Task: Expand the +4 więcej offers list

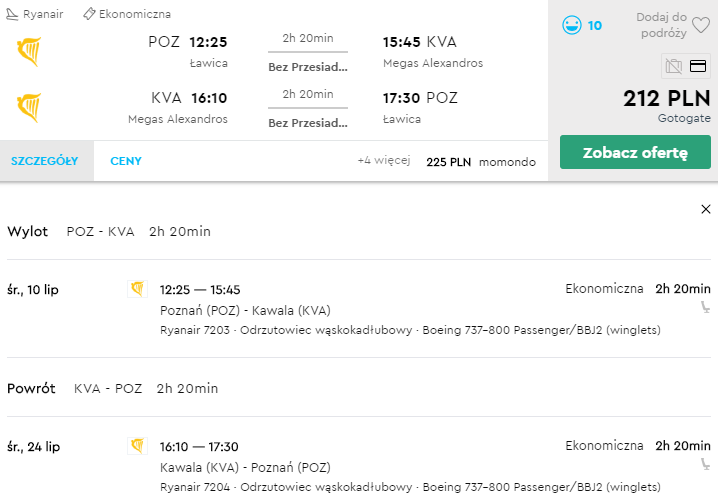Action: pyautogui.click(x=383, y=161)
